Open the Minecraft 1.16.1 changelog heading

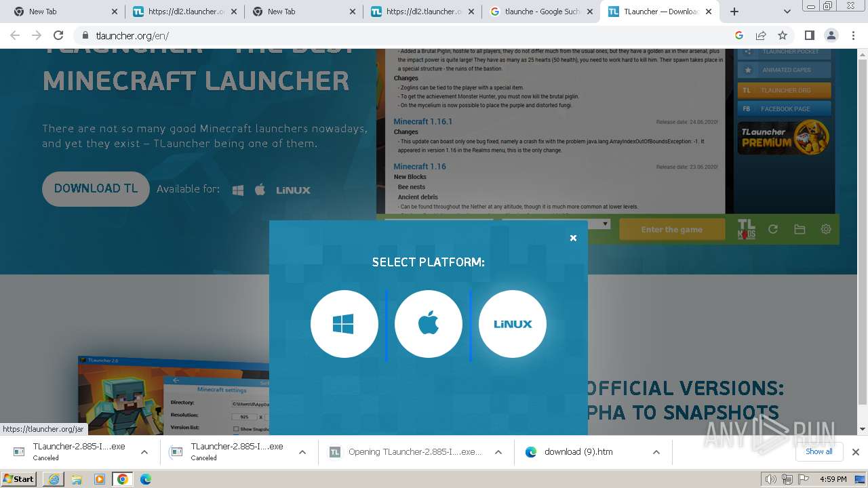click(423, 121)
